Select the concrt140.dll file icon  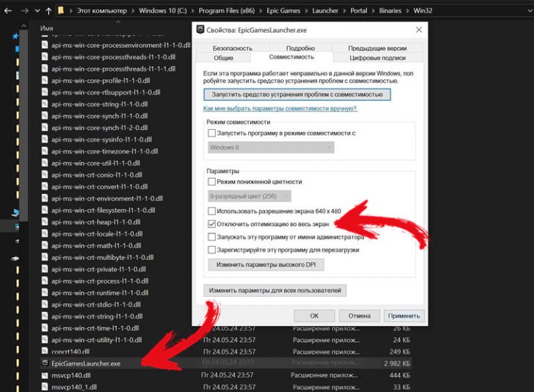[45, 351]
